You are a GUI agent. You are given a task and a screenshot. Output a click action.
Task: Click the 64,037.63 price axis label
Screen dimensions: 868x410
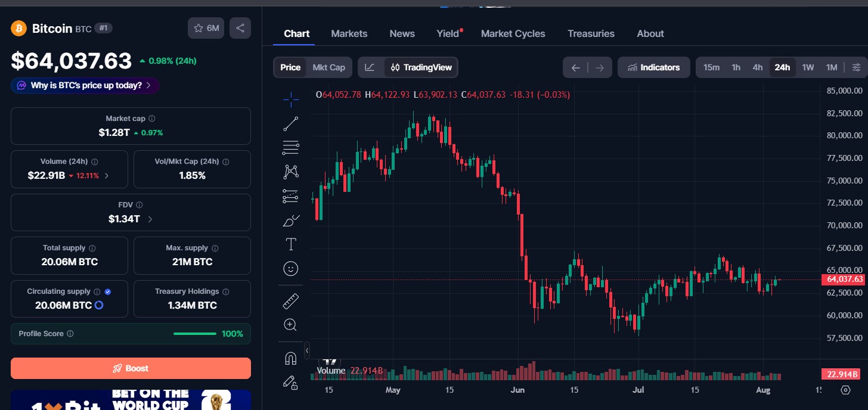pyautogui.click(x=843, y=279)
